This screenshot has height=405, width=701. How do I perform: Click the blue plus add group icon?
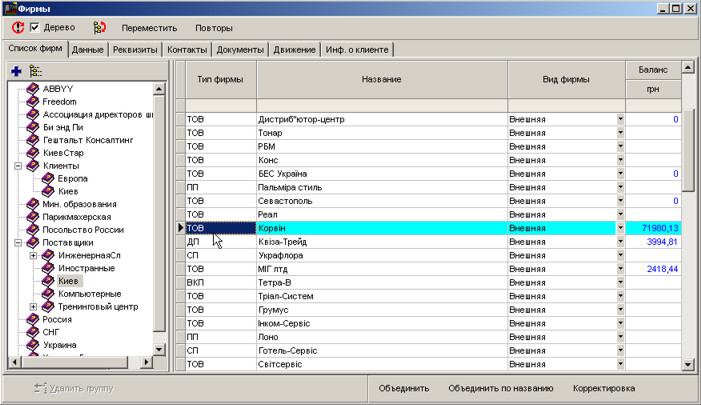pos(16,71)
